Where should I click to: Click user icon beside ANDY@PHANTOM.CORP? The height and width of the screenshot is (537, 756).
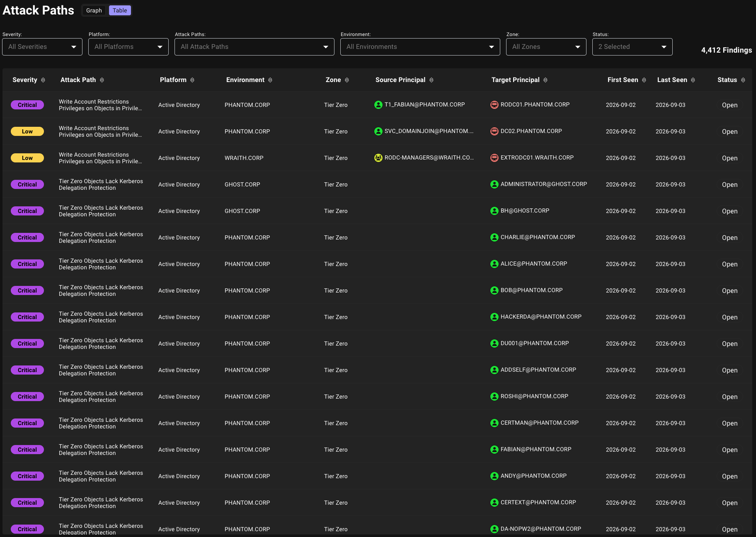coord(494,476)
